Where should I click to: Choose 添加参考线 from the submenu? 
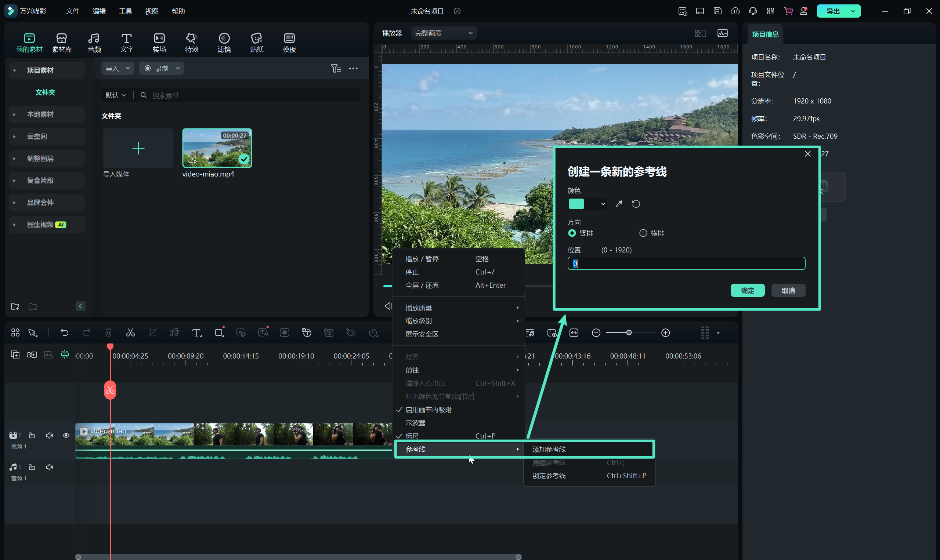tap(549, 449)
